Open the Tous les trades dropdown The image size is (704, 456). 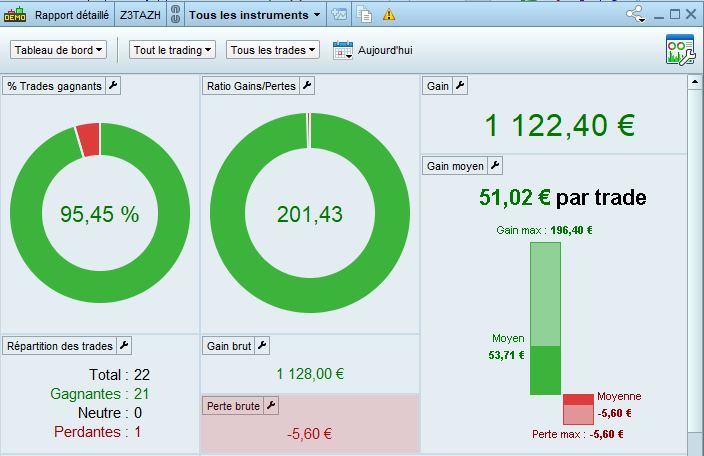pyautogui.click(x=273, y=50)
